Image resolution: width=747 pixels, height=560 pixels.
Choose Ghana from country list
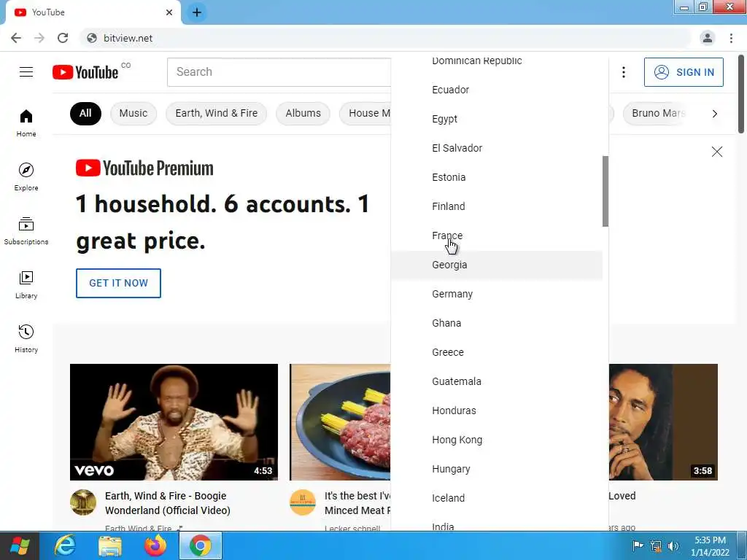[x=496, y=323]
